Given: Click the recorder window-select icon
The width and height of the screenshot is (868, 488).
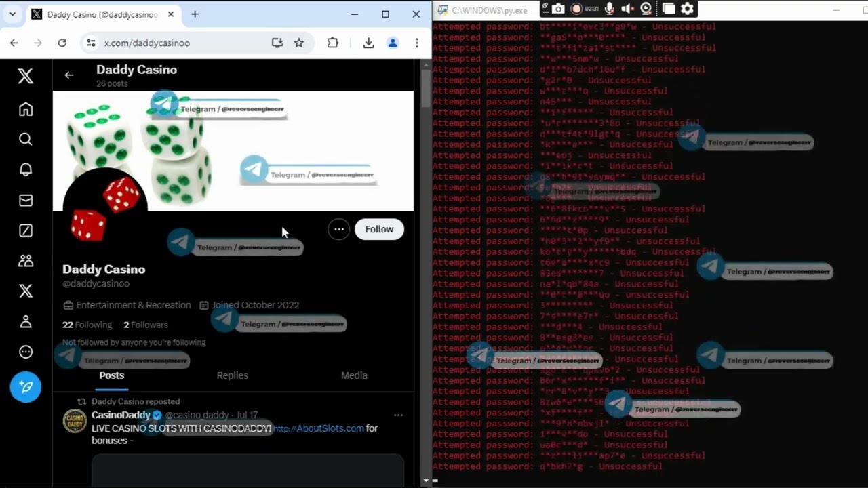Looking at the screenshot, I should [669, 9].
